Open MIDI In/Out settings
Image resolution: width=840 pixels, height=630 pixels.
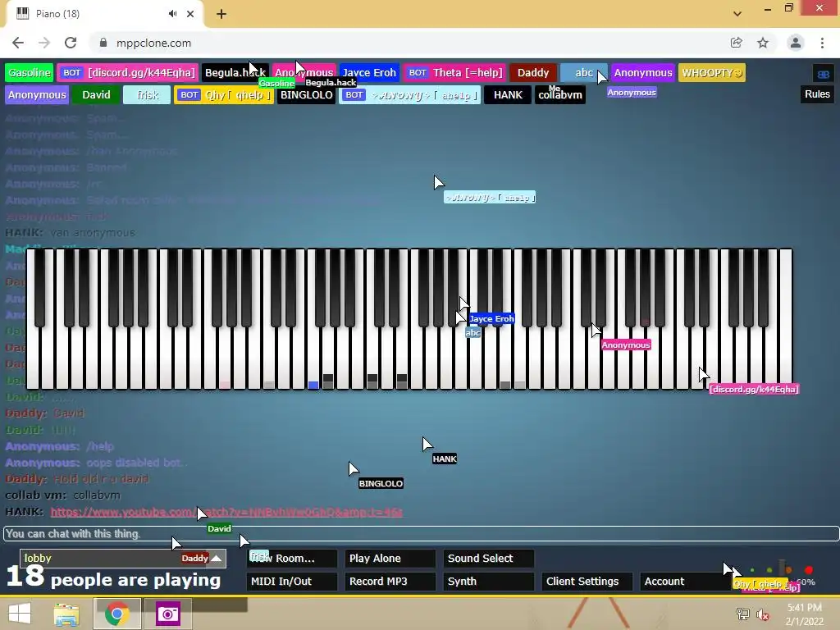click(292, 582)
